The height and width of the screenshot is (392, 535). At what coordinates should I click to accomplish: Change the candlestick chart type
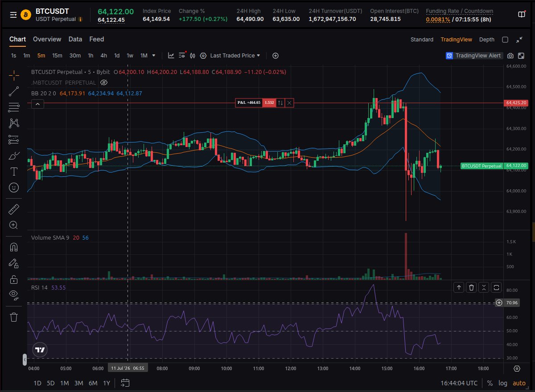tap(193, 56)
